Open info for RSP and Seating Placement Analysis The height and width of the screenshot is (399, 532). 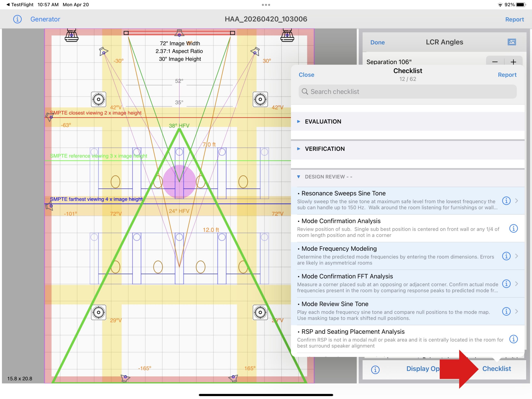click(x=513, y=339)
